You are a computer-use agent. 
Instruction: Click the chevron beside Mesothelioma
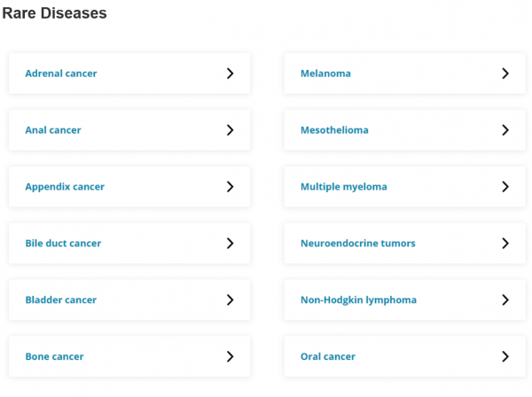pos(505,130)
